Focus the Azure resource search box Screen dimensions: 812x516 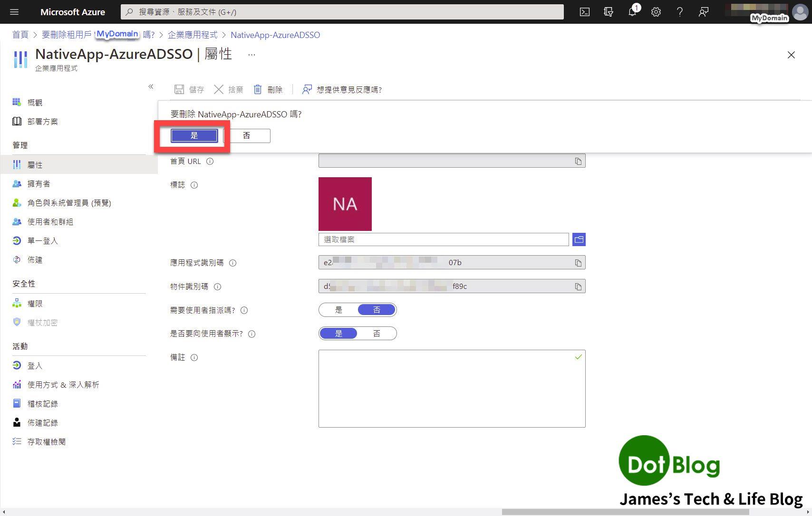click(342, 12)
